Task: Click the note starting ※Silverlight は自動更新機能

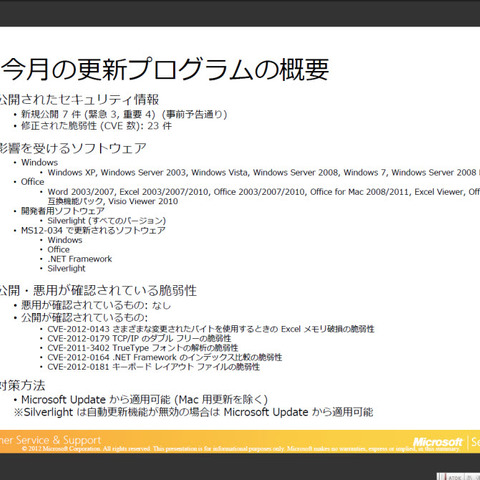Action: (x=194, y=412)
